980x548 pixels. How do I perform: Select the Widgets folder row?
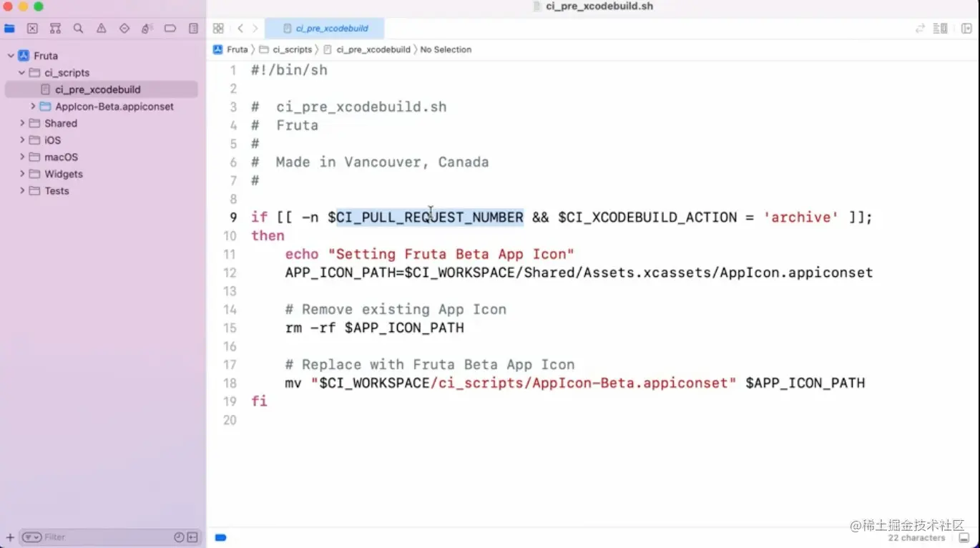tap(102, 174)
